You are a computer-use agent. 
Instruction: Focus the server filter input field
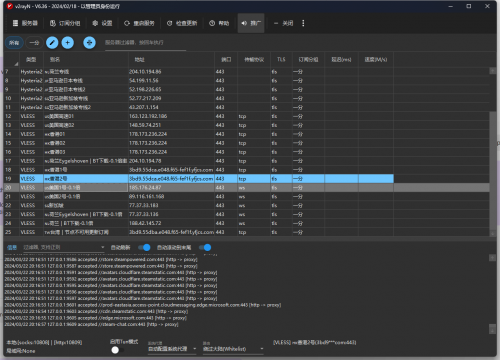click(x=145, y=43)
